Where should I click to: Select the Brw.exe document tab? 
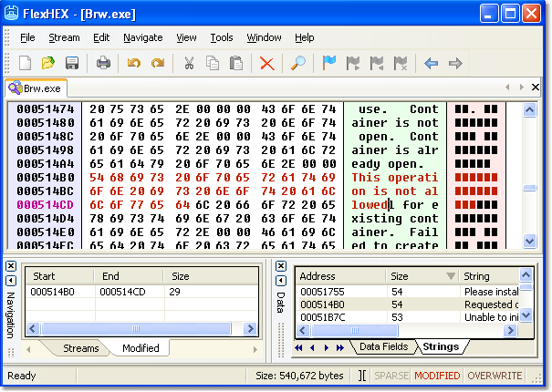pyautogui.click(x=36, y=88)
